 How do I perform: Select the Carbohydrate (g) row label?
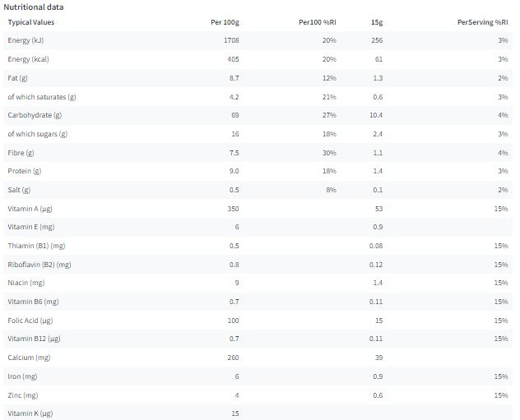[x=35, y=115]
